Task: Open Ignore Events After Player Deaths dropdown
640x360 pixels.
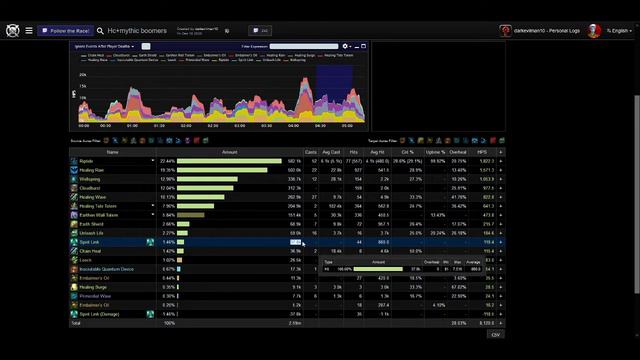Action: pyautogui.click(x=104, y=47)
